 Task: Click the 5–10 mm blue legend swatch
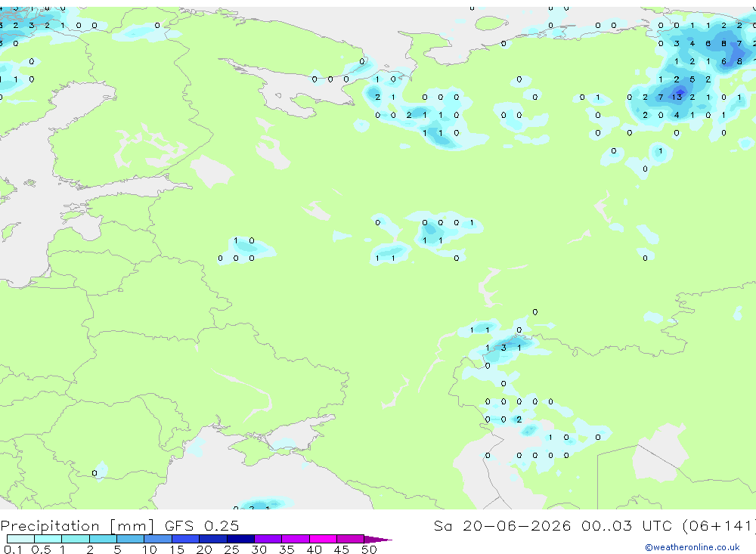[x=131, y=539]
